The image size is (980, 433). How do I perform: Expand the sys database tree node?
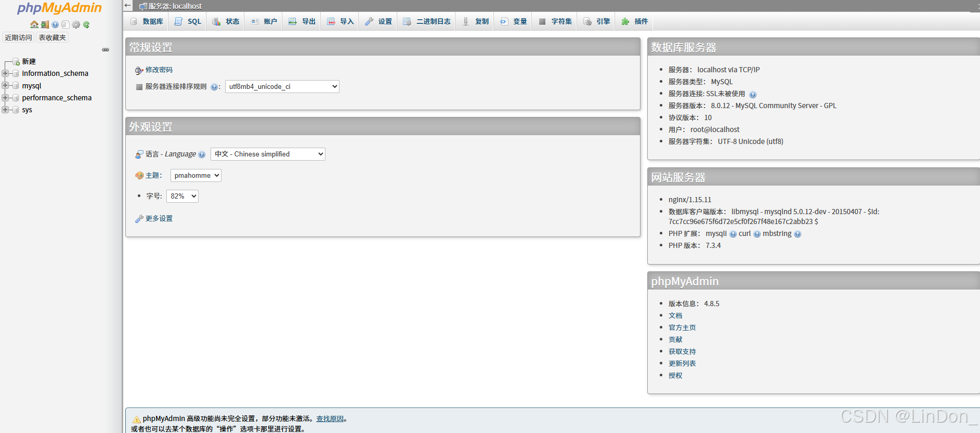(5, 110)
